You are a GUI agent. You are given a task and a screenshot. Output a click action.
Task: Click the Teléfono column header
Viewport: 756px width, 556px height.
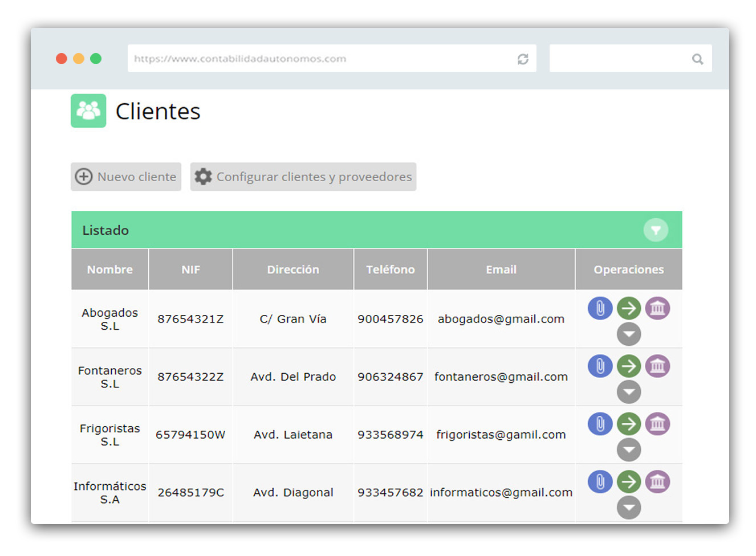coord(391,269)
